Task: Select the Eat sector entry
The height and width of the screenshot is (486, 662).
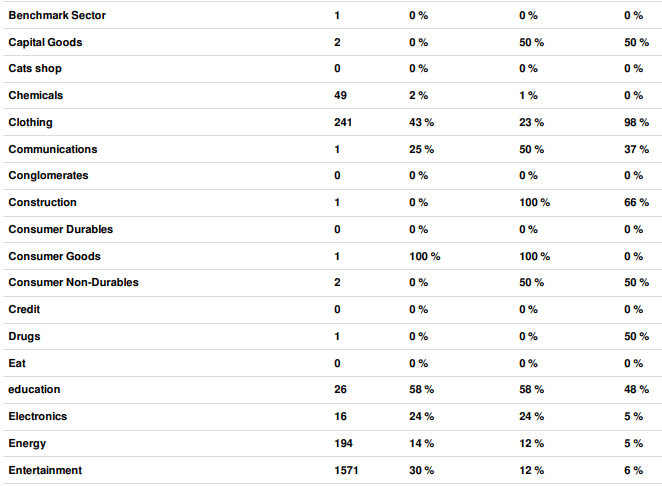Action: click(x=17, y=364)
